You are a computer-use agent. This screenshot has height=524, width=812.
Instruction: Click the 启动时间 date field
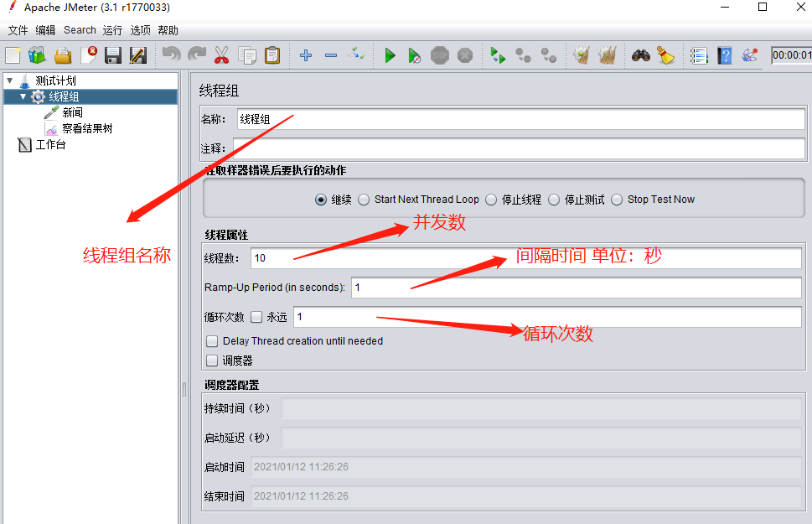pos(526,467)
